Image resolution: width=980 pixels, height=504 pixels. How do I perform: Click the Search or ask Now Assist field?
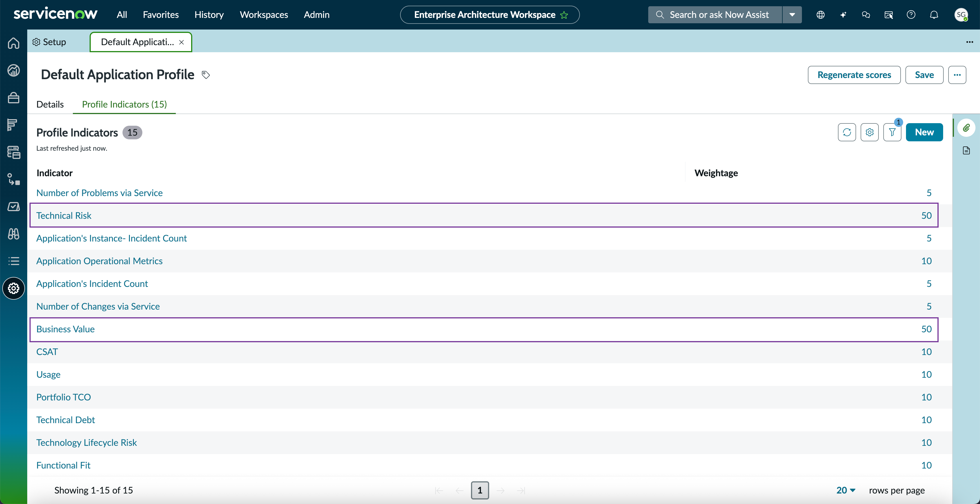(x=715, y=15)
